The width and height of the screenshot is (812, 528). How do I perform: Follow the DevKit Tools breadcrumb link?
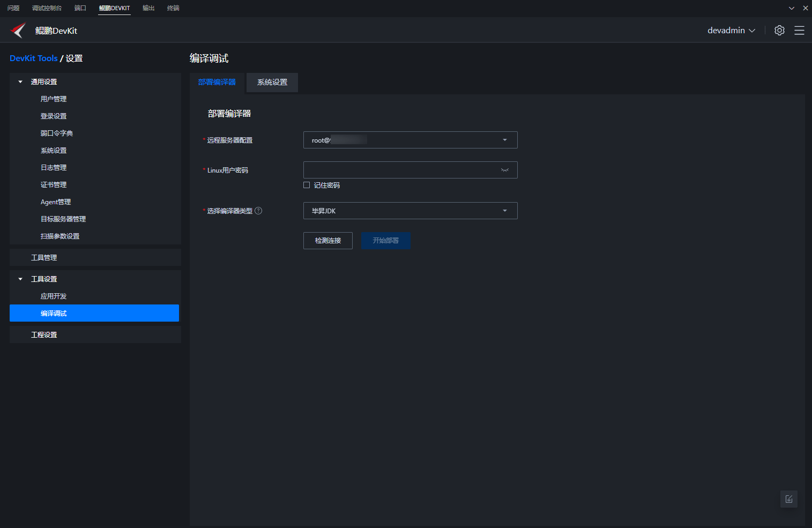[34, 58]
